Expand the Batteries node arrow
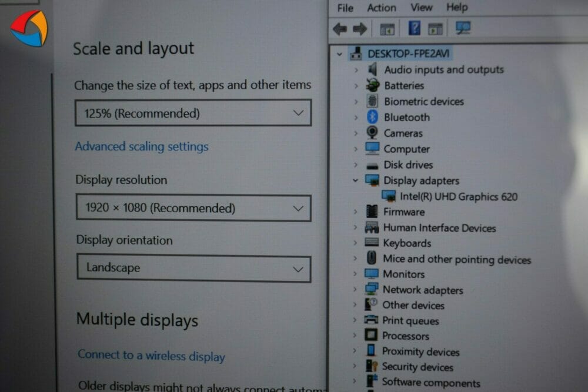The width and height of the screenshot is (588, 392). click(x=356, y=86)
